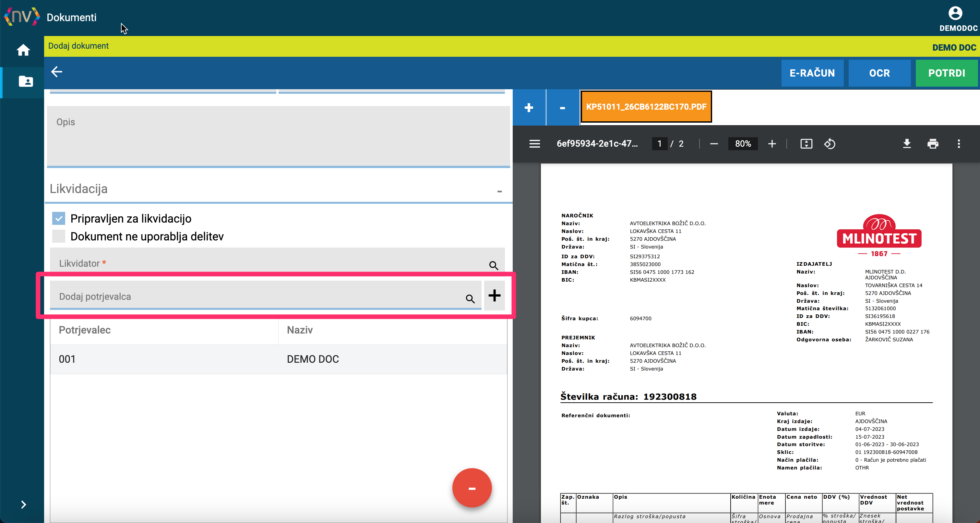Viewport: 980px width, 523px height.
Task: Click the back arrow
Action: click(x=57, y=72)
